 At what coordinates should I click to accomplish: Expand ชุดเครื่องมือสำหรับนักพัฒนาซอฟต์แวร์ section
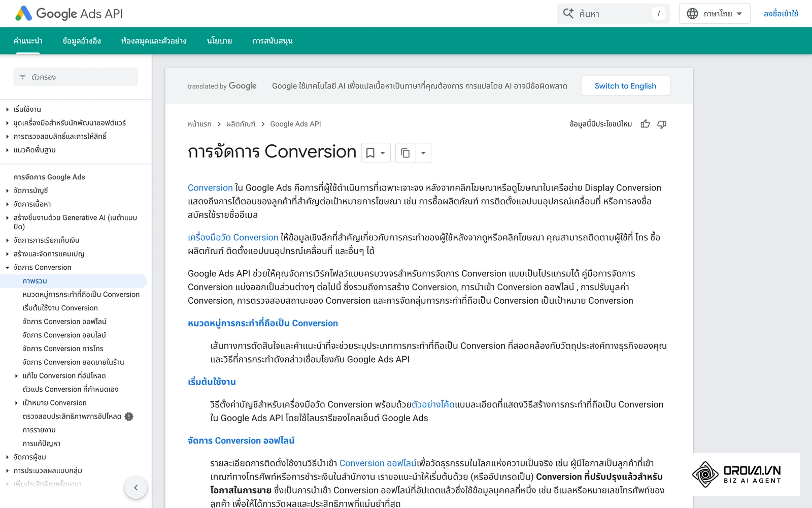click(x=7, y=123)
